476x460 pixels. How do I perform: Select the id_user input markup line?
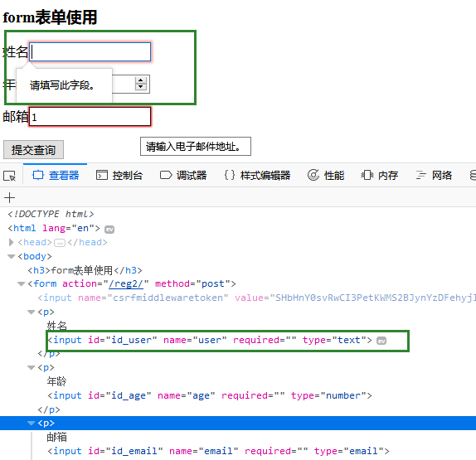[x=210, y=340]
